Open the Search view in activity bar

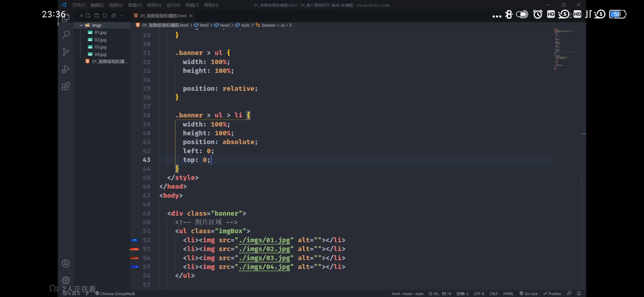click(x=66, y=35)
